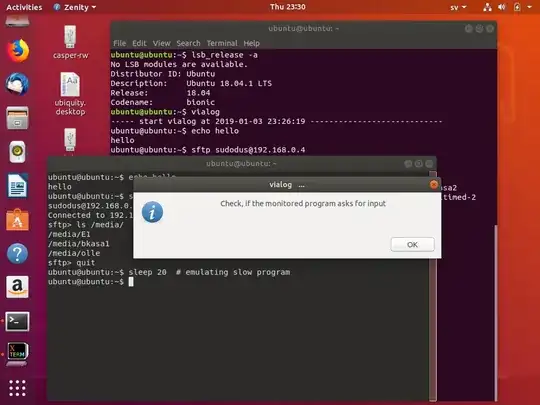Open the Activities overview
The width and height of the screenshot is (540, 405).
[x=24, y=7]
